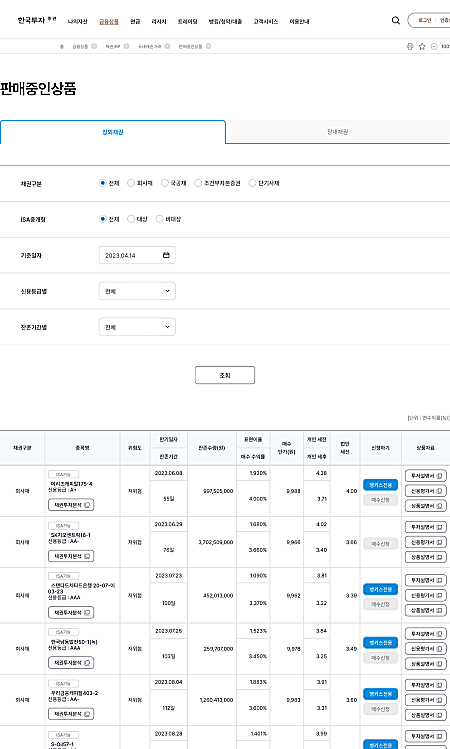Click the 452,013,000 remaining quantity cell
450x749 pixels.
point(212,595)
